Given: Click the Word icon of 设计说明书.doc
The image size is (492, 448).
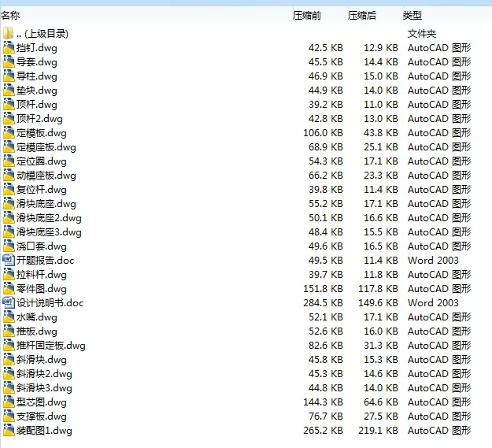Looking at the screenshot, I should click(x=9, y=302).
